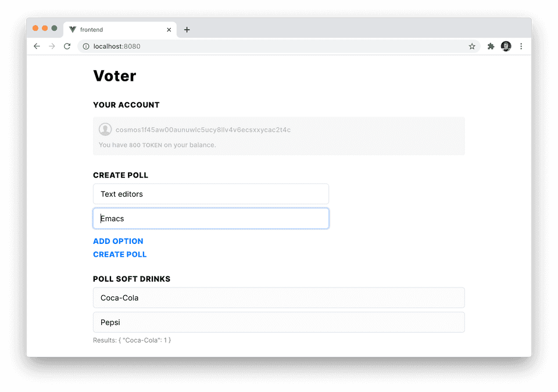
Task: Click the Text editors title input field
Action: 210,194
